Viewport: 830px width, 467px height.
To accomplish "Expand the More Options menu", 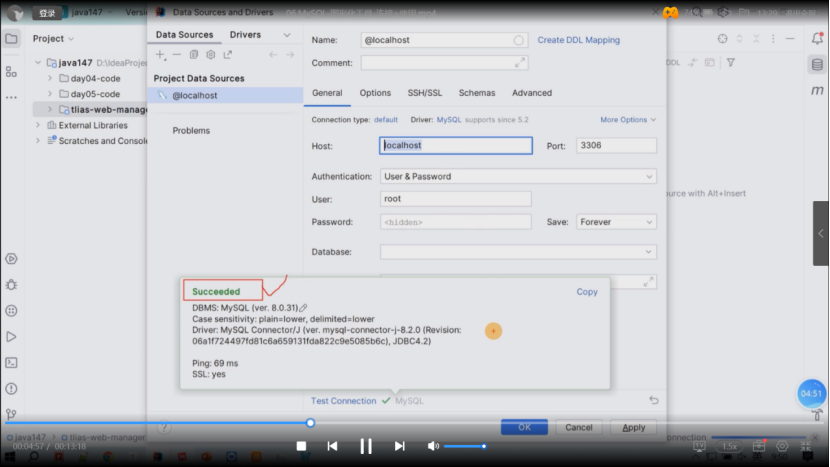I will point(628,120).
